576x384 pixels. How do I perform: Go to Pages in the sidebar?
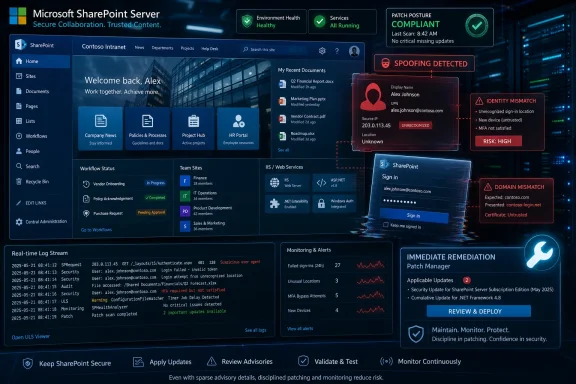tap(27, 106)
